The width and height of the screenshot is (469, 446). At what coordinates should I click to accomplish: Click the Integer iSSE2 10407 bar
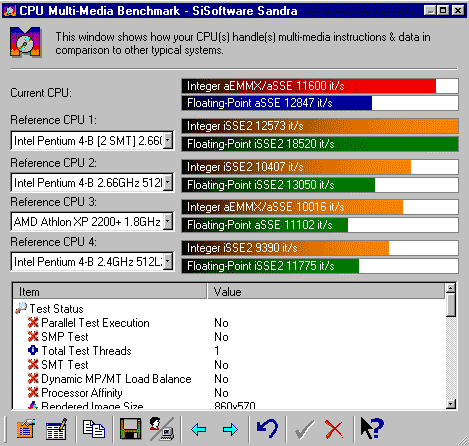coord(320,167)
